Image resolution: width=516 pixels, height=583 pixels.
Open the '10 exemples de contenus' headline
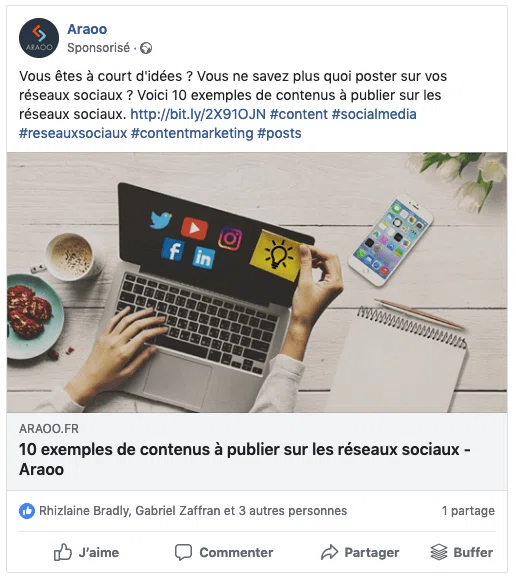click(x=245, y=460)
